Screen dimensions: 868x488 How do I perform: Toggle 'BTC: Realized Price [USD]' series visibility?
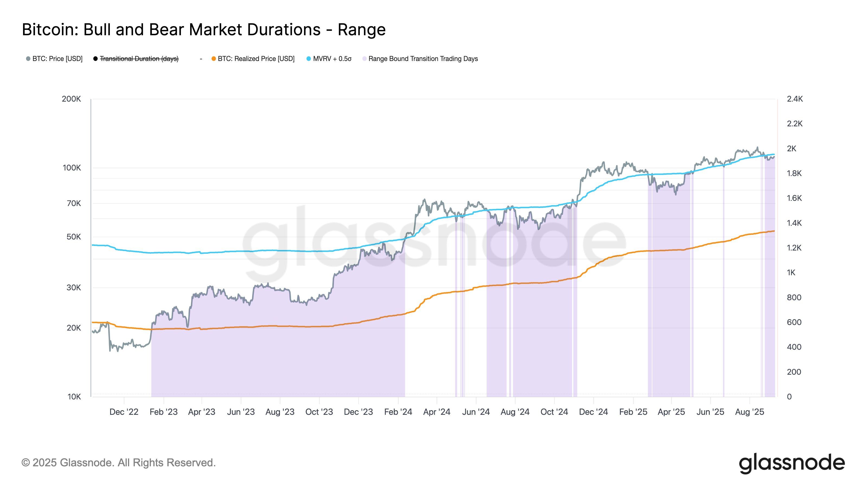(x=256, y=59)
